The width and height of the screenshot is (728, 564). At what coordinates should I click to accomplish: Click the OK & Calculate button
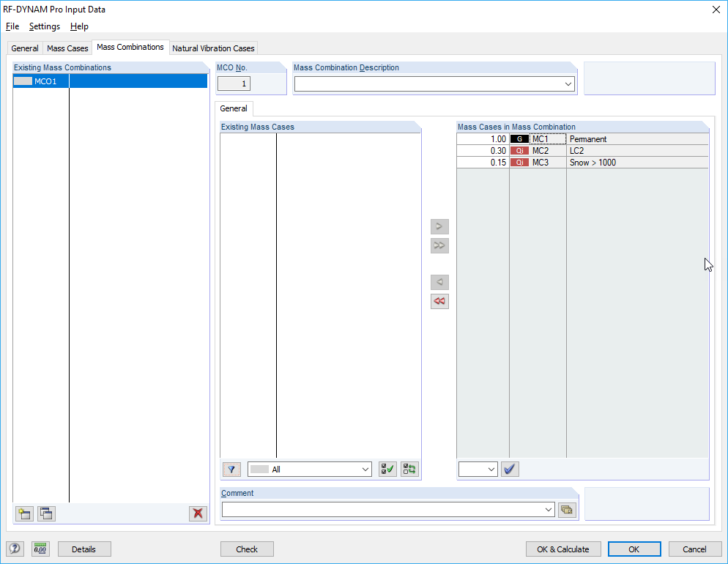(563, 549)
